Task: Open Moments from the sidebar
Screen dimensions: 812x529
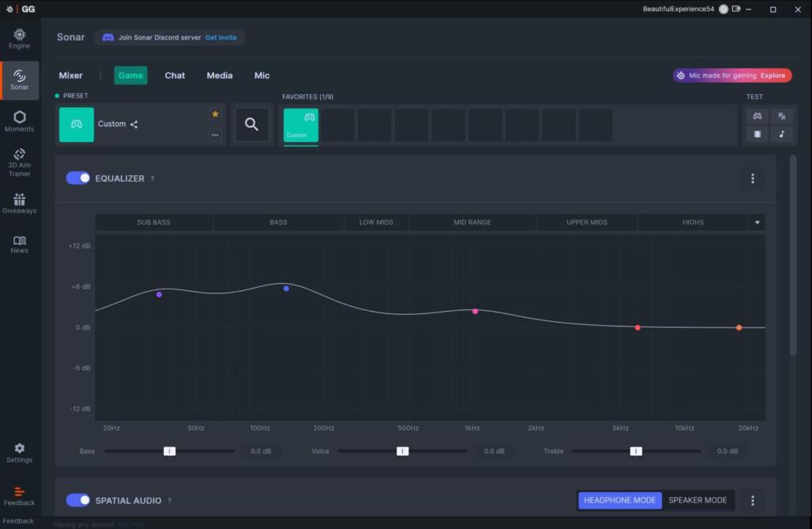Action: (x=19, y=121)
